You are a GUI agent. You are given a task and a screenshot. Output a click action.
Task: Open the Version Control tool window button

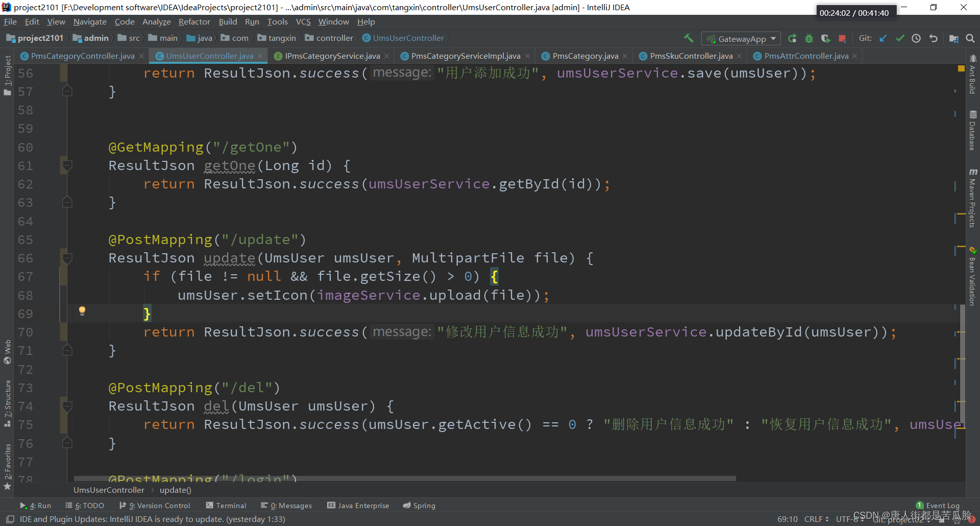click(155, 506)
